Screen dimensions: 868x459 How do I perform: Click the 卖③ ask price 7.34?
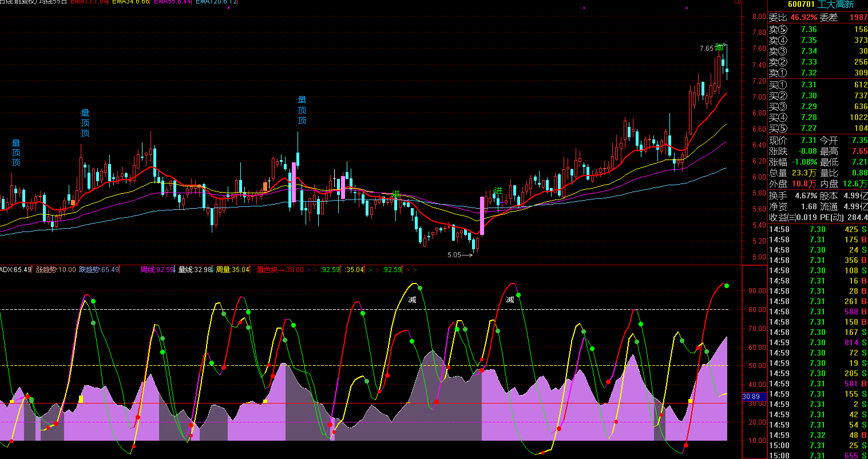click(x=809, y=51)
